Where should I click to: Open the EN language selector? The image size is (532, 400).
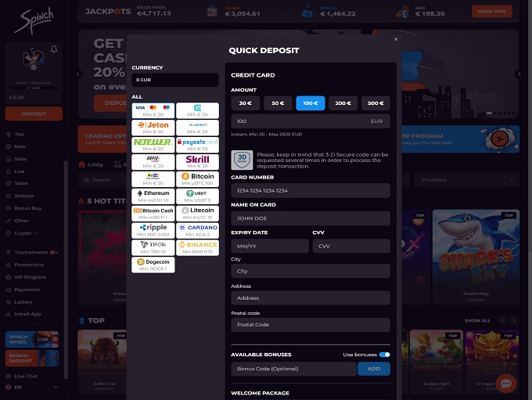(20, 387)
